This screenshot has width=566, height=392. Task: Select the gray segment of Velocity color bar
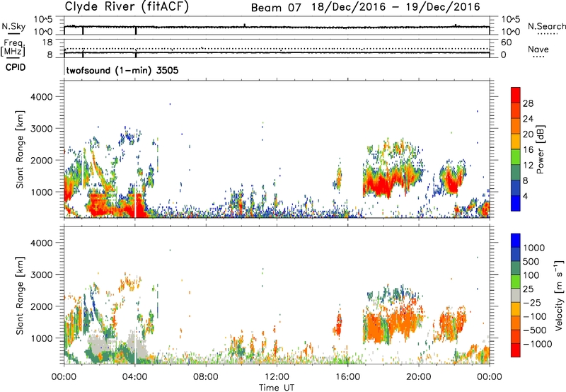516,295
